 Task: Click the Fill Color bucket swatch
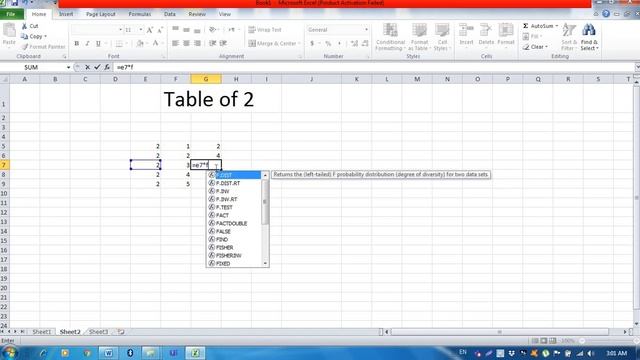[x=140, y=43]
